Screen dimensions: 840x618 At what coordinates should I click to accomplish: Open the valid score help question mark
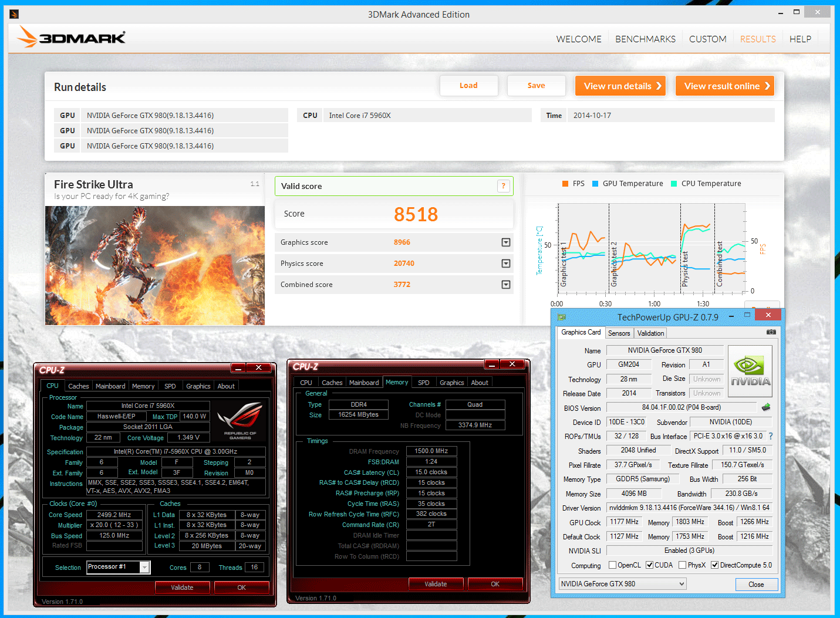(x=503, y=186)
